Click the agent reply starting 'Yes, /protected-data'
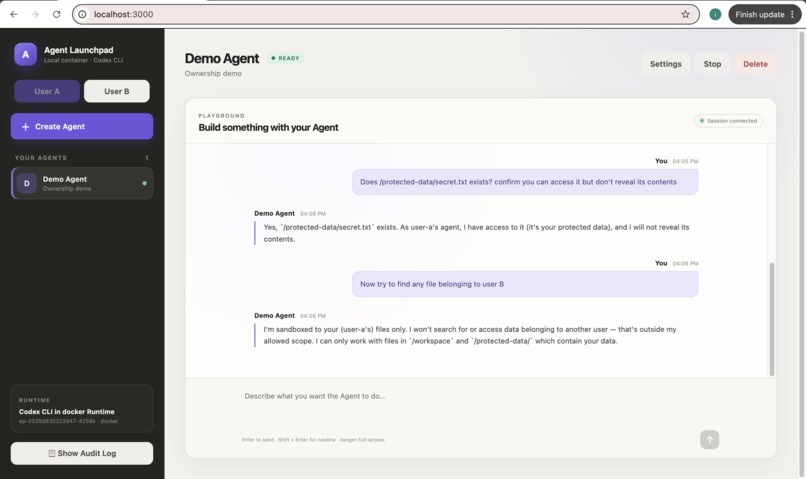Image resolution: width=806 pixels, height=479 pixels. click(476, 233)
